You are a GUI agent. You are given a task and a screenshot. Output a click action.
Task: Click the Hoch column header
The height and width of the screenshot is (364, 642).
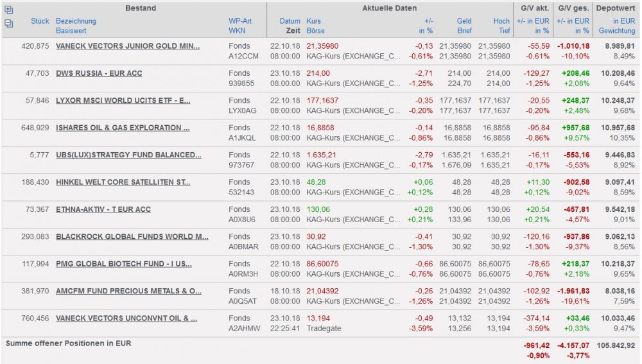501,21
